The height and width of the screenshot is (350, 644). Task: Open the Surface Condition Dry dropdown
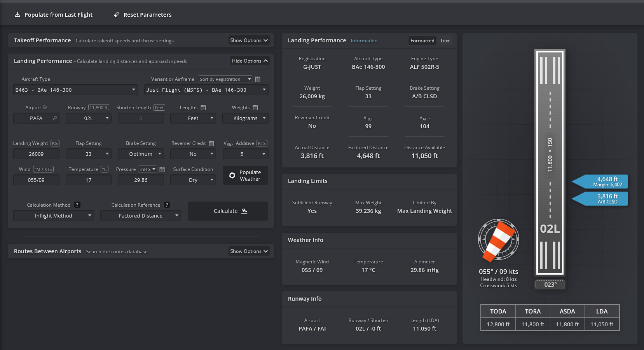pyautogui.click(x=193, y=180)
